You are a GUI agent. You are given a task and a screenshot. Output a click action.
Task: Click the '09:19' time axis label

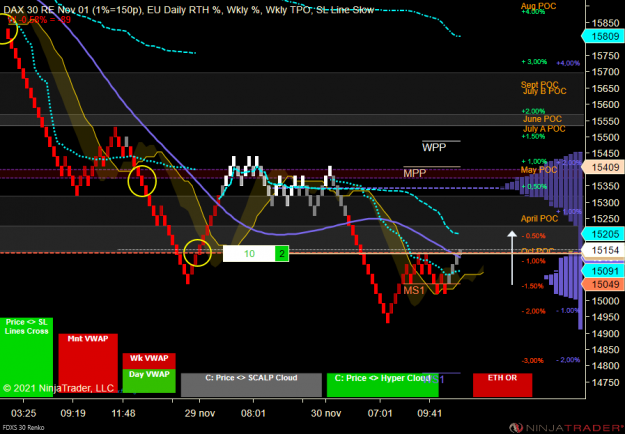coord(73,413)
